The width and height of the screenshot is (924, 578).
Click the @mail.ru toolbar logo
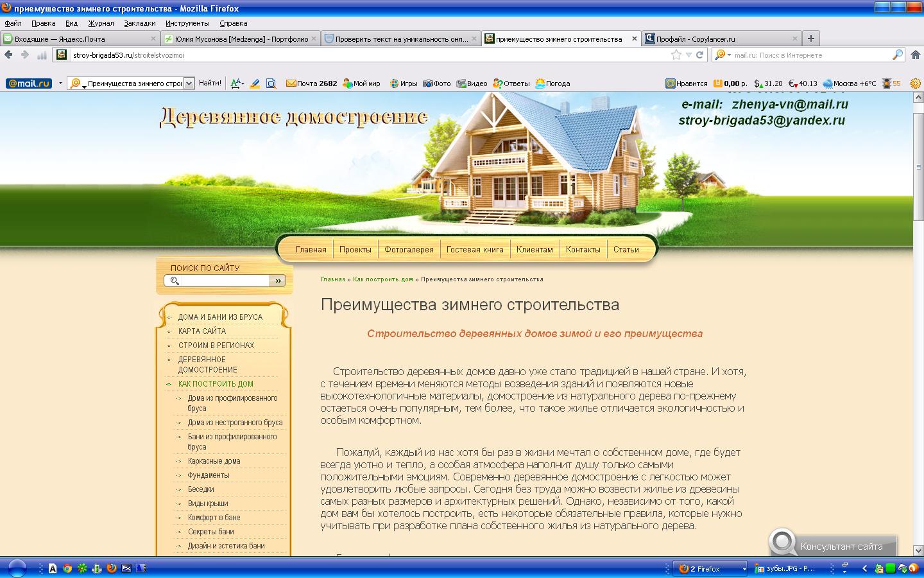coord(29,83)
